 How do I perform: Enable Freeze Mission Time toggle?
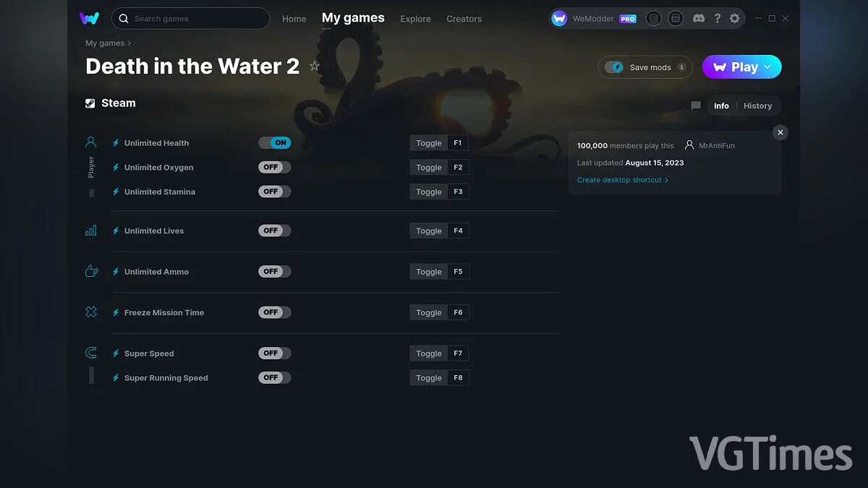click(x=275, y=312)
